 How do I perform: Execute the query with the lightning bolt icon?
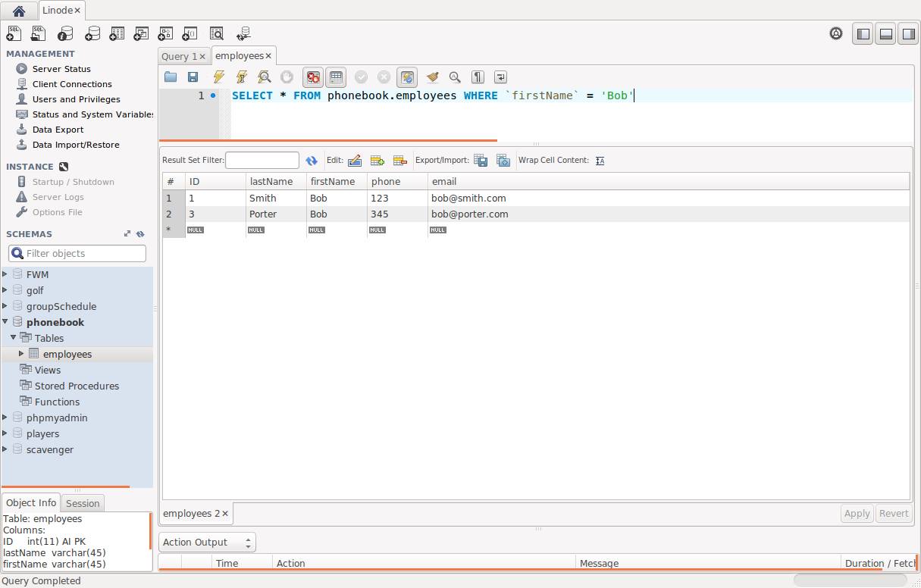click(218, 77)
